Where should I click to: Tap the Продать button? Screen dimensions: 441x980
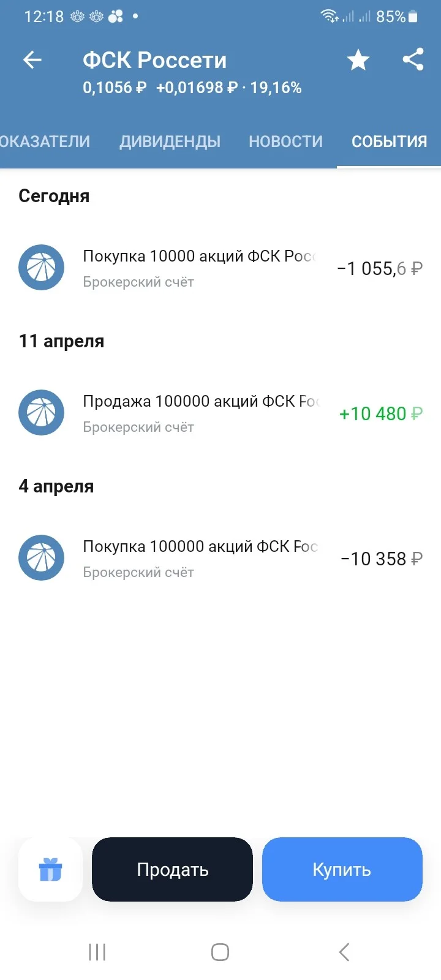pos(172,869)
